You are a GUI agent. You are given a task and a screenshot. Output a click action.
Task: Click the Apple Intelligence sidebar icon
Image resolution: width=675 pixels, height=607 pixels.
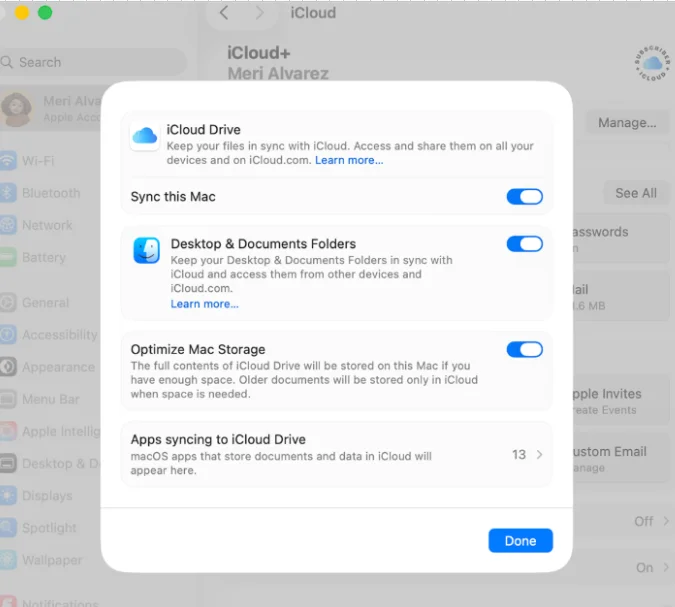click(x=8, y=431)
